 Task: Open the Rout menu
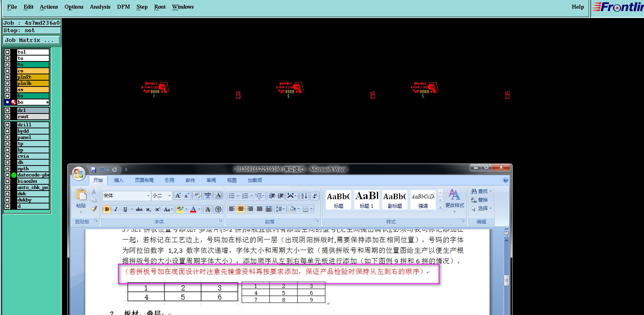click(160, 7)
